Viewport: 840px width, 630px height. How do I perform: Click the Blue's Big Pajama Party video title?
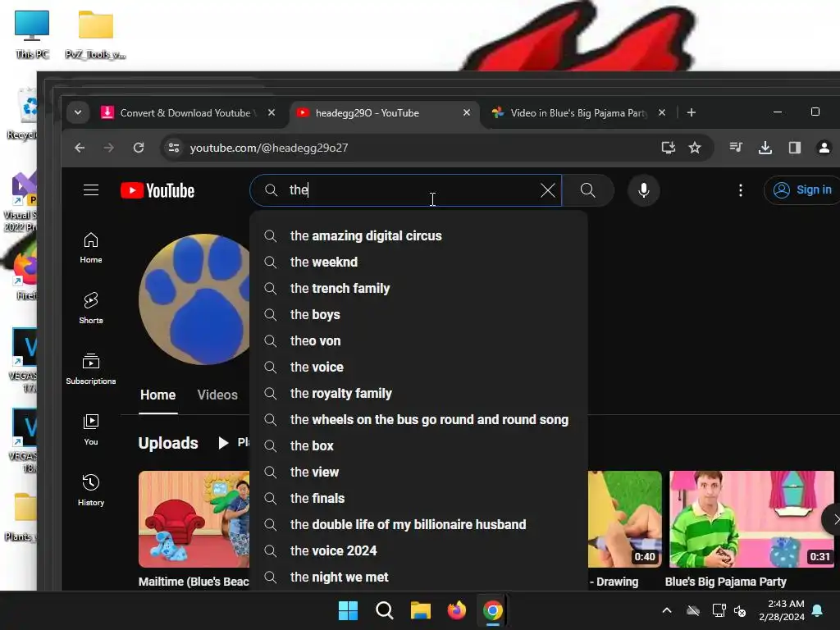coord(725,582)
